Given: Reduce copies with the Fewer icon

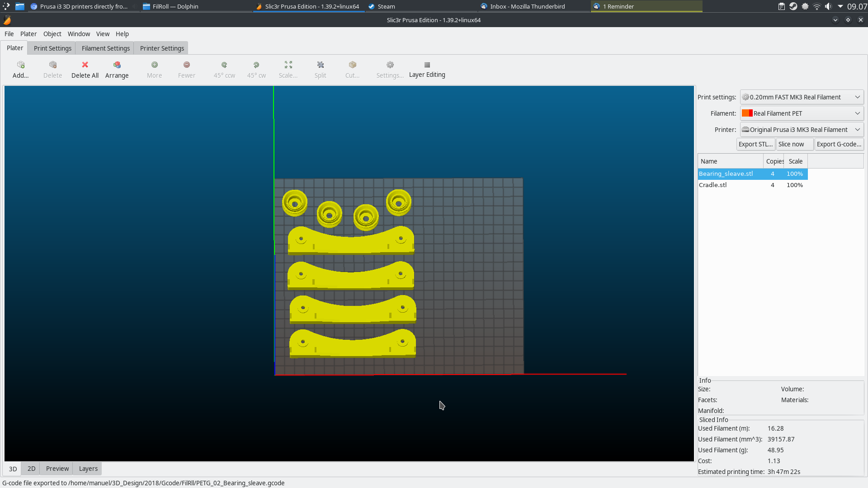Looking at the screenshot, I should [x=187, y=65].
